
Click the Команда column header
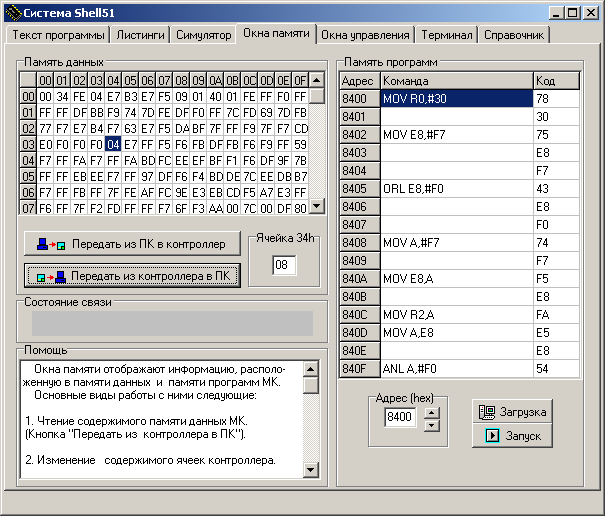click(x=457, y=81)
